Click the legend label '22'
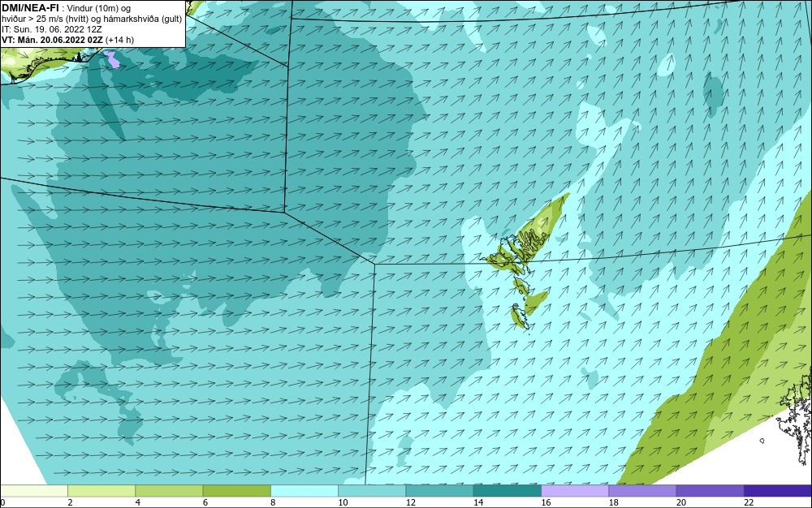The image size is (812, 508). [749, 502]
